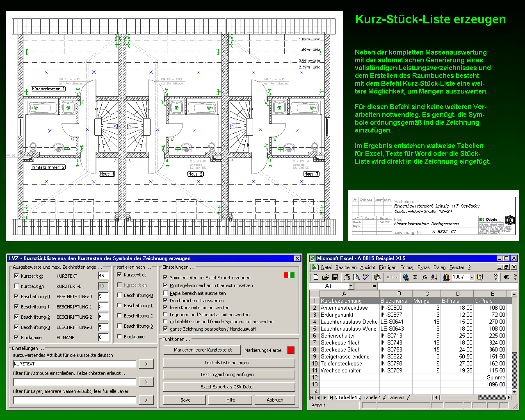Open the Datei menu in Excel

(326, 267)
